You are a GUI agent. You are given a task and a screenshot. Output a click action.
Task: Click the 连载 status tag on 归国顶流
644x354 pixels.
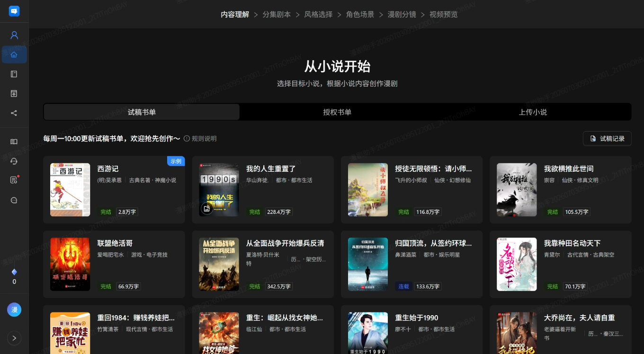click(x=403, y=286)
